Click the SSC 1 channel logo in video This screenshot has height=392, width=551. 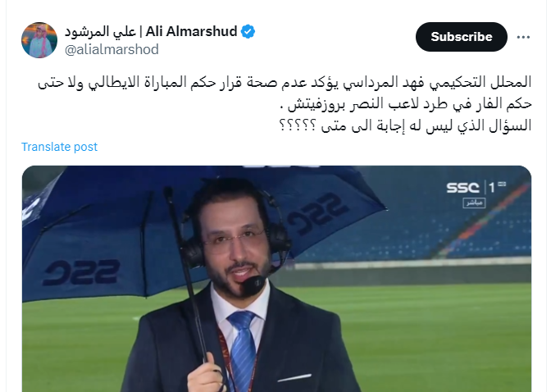tap(476, 187)
